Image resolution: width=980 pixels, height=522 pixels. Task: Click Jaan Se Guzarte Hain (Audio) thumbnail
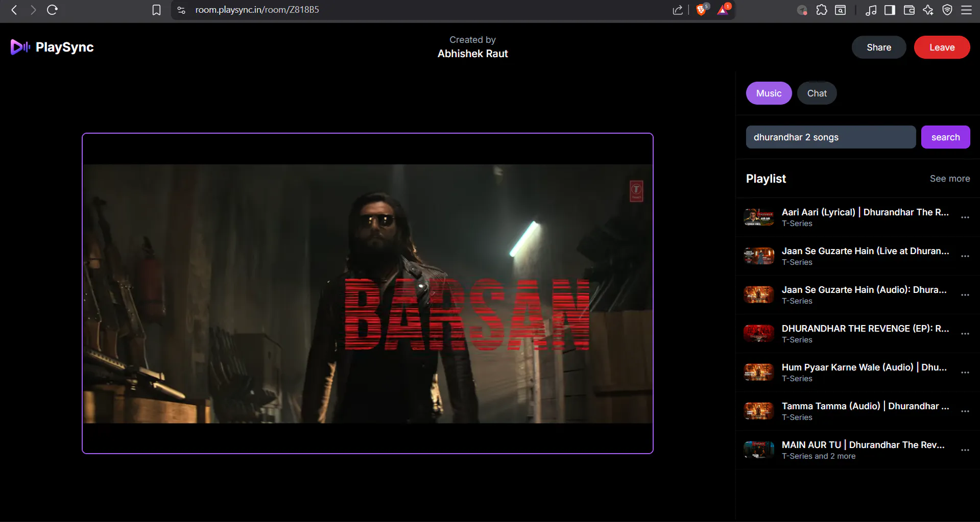pyautogui.click(x=759, y=295)
